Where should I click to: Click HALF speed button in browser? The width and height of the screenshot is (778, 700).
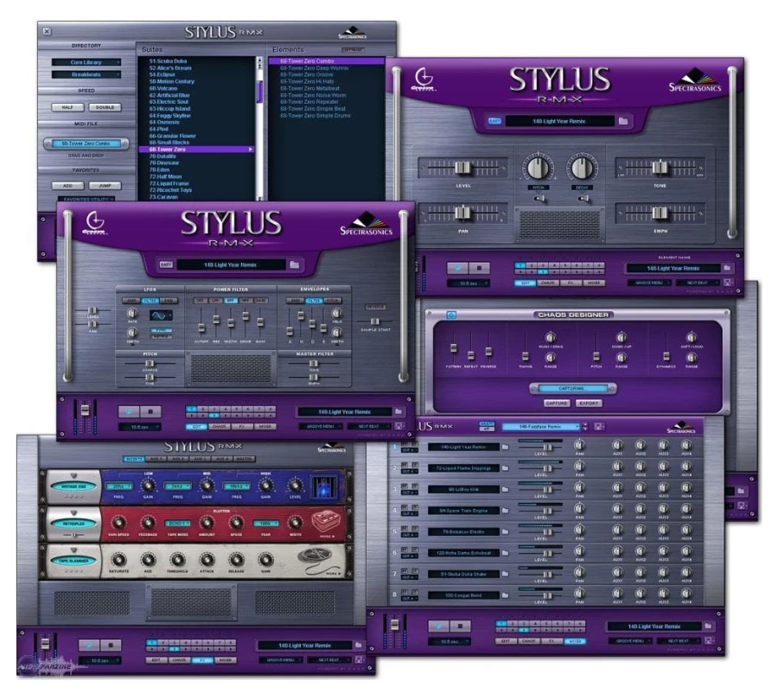coord(67,107)
